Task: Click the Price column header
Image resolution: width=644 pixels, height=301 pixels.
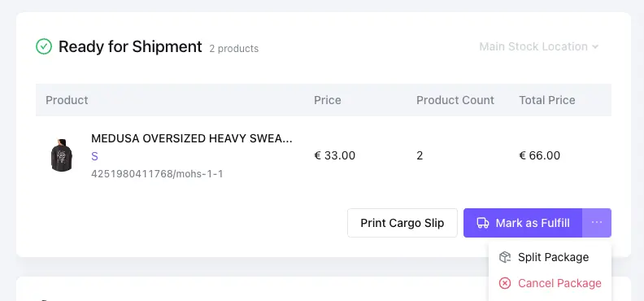Action: pos(328,100)
